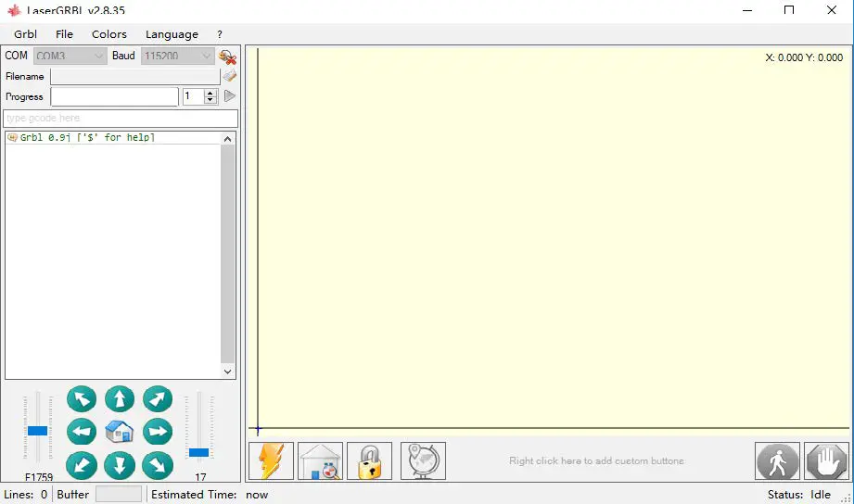
Task: Open the Colors menu
Action: [108, 34]
